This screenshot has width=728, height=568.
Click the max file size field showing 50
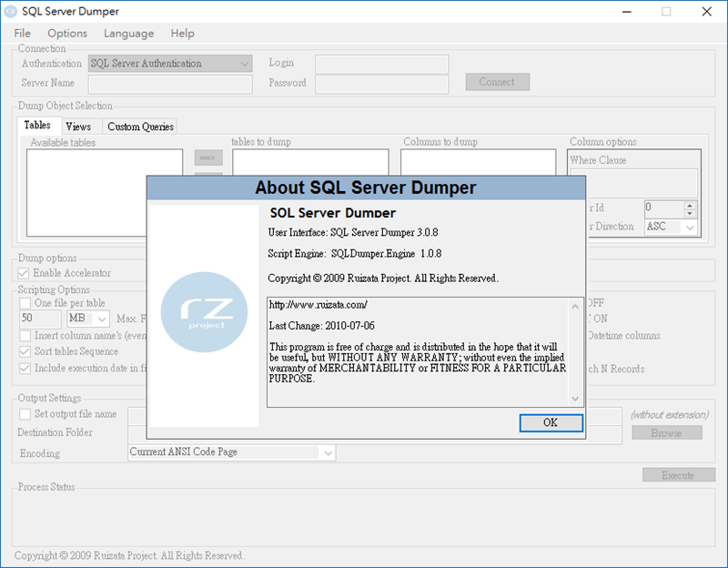coord(41,319)
